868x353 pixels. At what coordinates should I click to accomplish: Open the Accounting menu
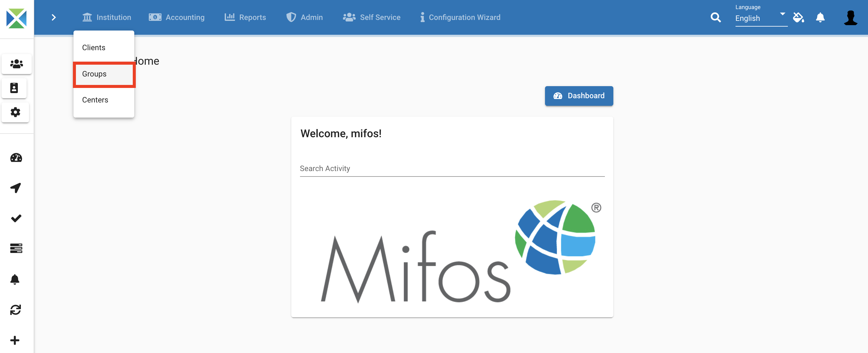(x=177, y=17)
